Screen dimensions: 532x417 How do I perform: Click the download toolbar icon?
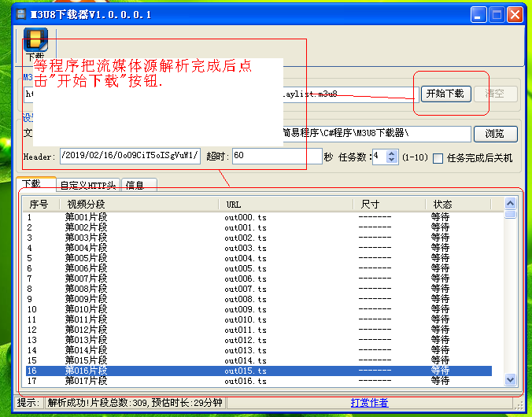pyautogui.click(x=35, y=41)
